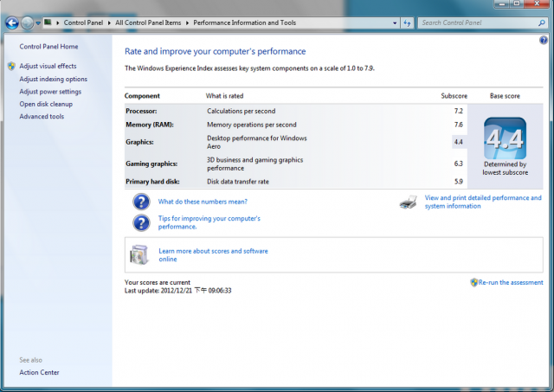Click the search magnifier icon
This screenshot has width=554, height=392.
pyautogui.click(x=542, y=23)
